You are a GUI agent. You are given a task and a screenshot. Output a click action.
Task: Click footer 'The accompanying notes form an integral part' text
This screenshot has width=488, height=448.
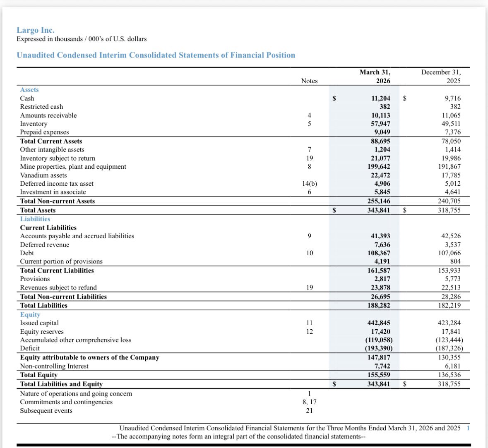(239, 436)
